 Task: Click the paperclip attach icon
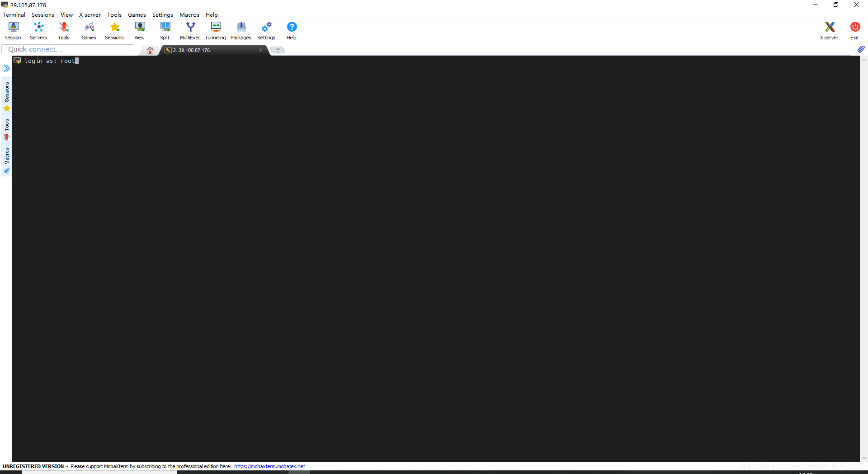click(x=861, y=49)
